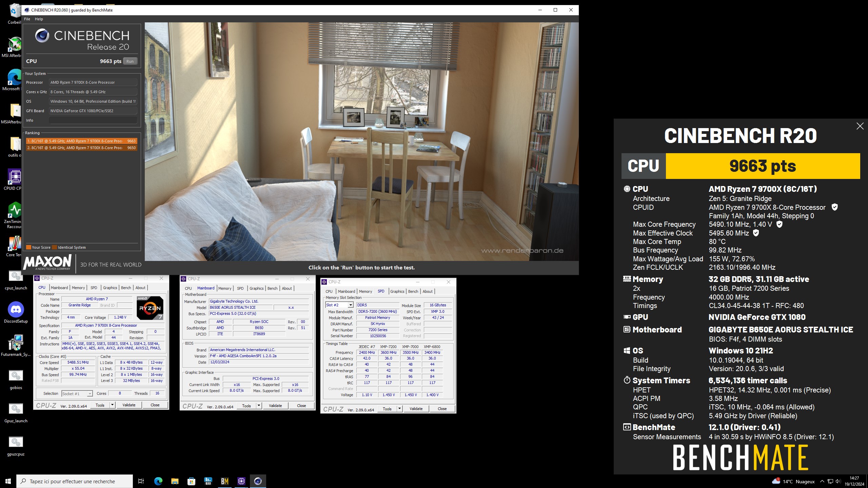This screenshot has height=488, width=868.
Task: Open the gpuzcpuz desktop file icon
Action: [x=16, y=445]
